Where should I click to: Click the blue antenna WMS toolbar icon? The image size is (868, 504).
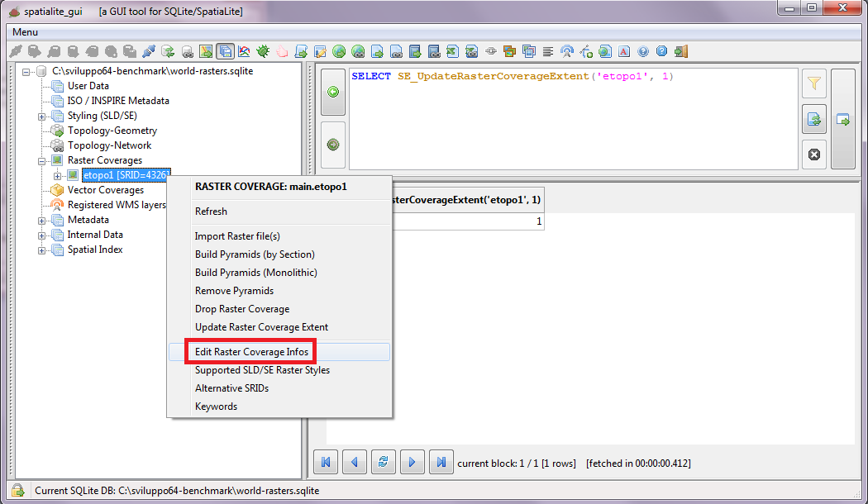(567, 51)
